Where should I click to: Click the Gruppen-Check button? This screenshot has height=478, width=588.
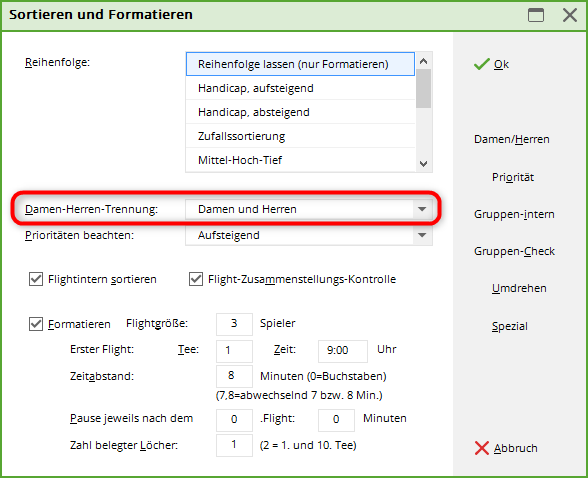click(x=514, y=251)
